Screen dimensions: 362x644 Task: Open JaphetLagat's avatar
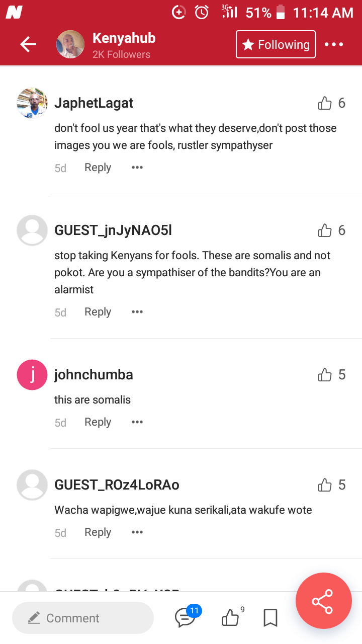pyautogui.click(x=32, y=103)
